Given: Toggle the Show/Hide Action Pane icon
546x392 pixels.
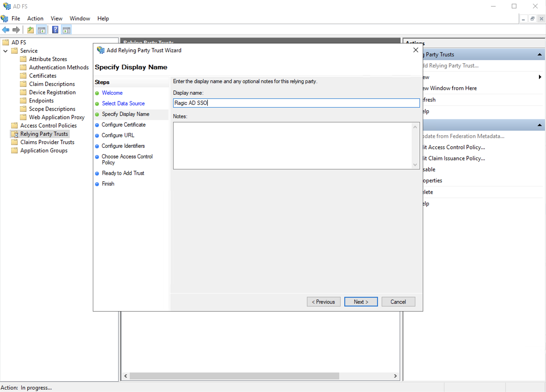Looking at the screenshot, I should coord(66,30).
